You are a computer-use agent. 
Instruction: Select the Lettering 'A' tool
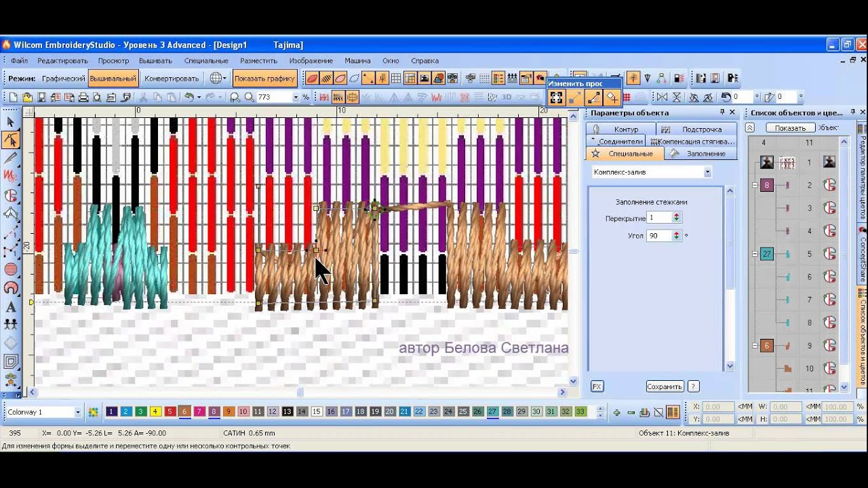tap(11, 306)
